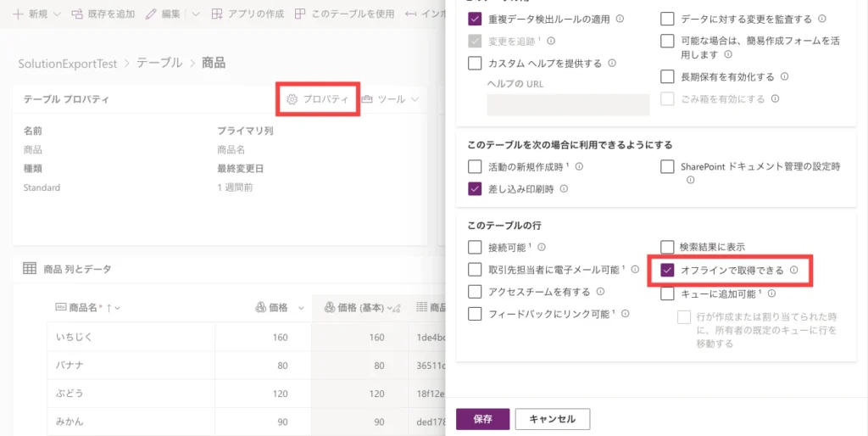Click info icon next to 差し込み印刷時
The image size is (868, 436).
click(x=564, y=189)
